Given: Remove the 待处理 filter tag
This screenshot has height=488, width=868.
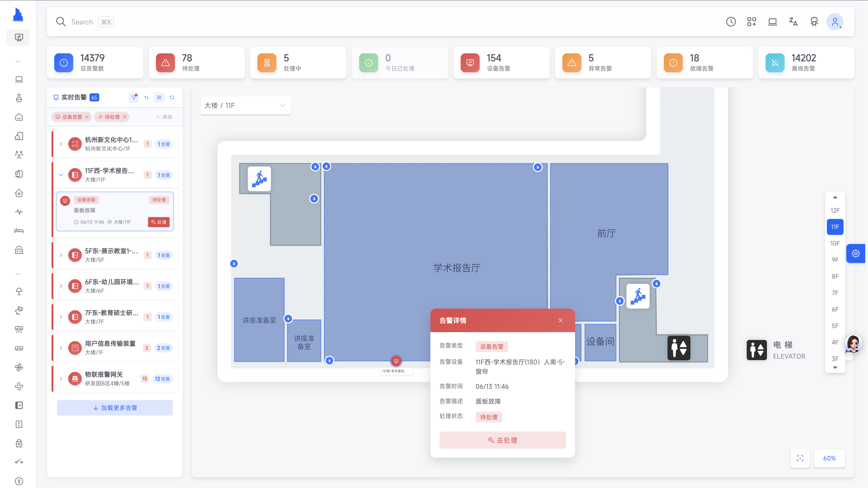Looking at the screenshot, I should pos(125,117).
